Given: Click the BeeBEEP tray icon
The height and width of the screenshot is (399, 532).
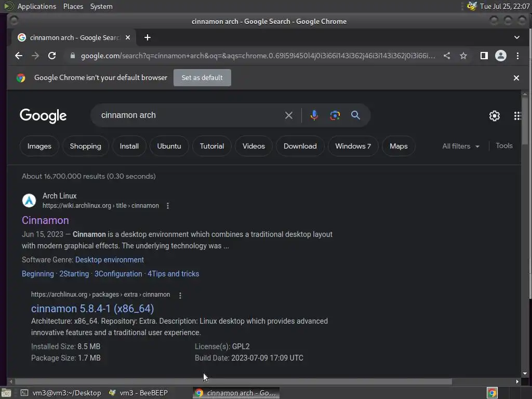Looking at the screenshot, I should click(471, 6).
